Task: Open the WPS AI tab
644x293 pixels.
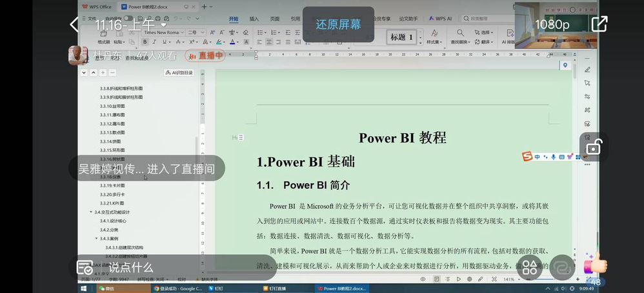Action: tap(440, 19)
